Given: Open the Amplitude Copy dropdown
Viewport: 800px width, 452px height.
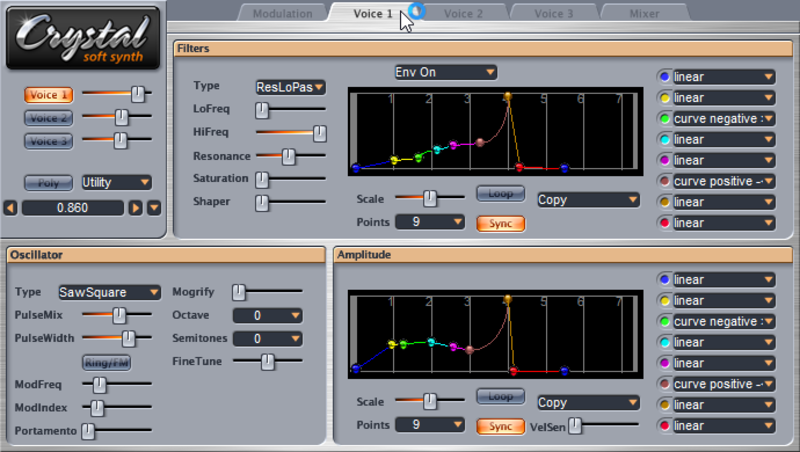Looking at the screenshot, I should pos(588,403).
